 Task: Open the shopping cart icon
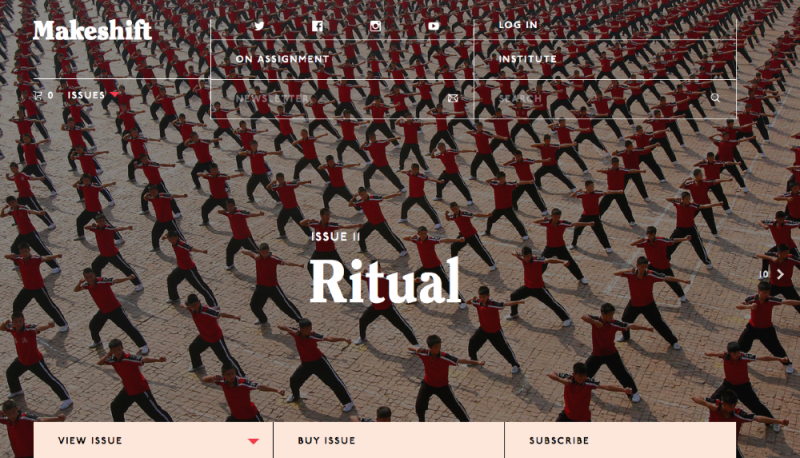(x=38, y=95)
